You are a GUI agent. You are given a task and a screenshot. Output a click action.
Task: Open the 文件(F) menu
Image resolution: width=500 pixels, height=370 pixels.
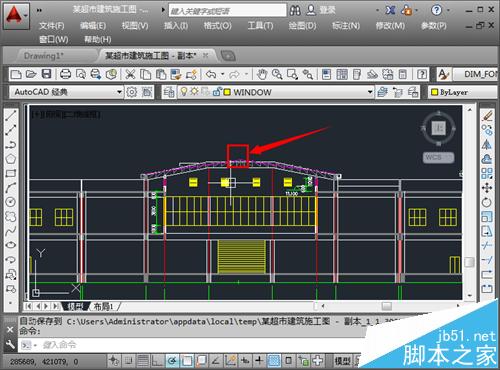pyautogui.click(x=51, y=26)
